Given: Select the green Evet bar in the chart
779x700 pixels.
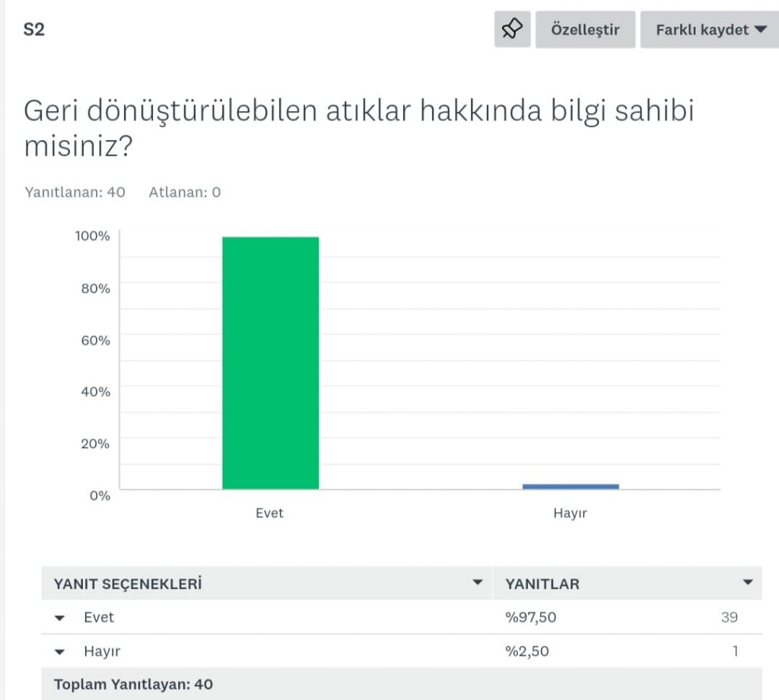Looking at the screenshot, I should click(270, 361).
